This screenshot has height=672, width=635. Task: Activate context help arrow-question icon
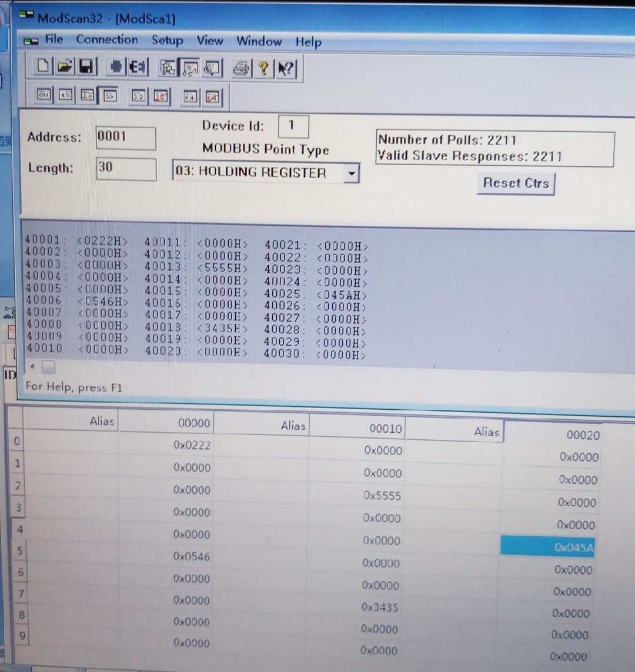tap(286, 69)
